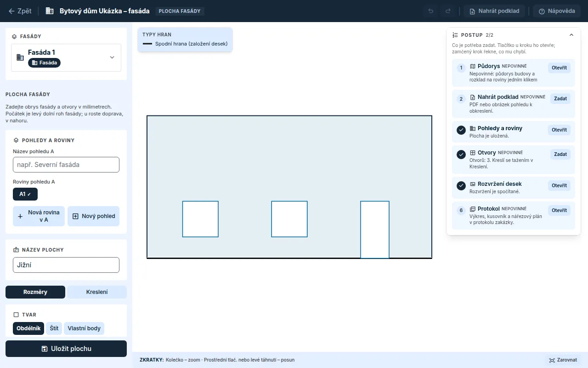Viewport: 588px width, 368px height.
Task: Select the Obdélník shape
Action: (28, 328)
